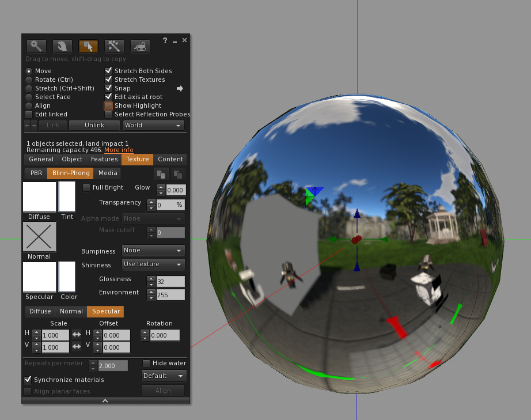
Task: Select the Land (bulldozer) tool
Action: [140, 46]
